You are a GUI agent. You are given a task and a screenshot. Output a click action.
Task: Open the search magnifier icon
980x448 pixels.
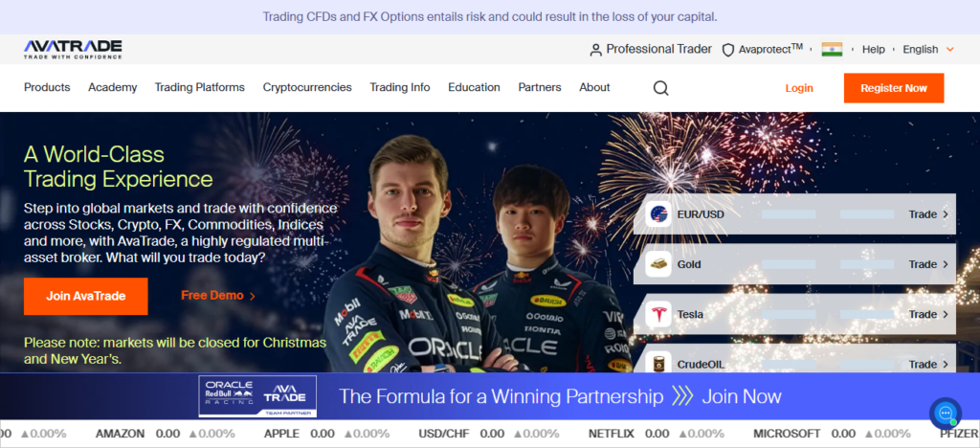660,88
